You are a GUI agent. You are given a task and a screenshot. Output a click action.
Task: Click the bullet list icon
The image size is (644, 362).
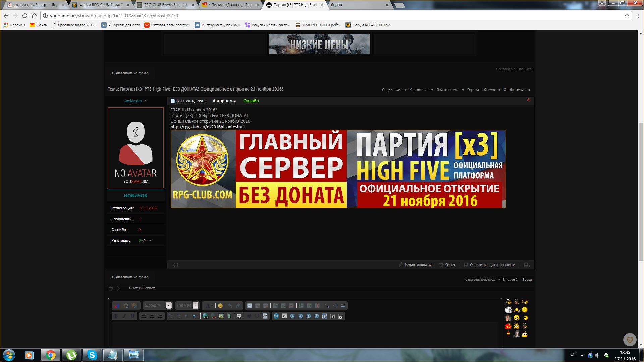(x=172, y=316)
